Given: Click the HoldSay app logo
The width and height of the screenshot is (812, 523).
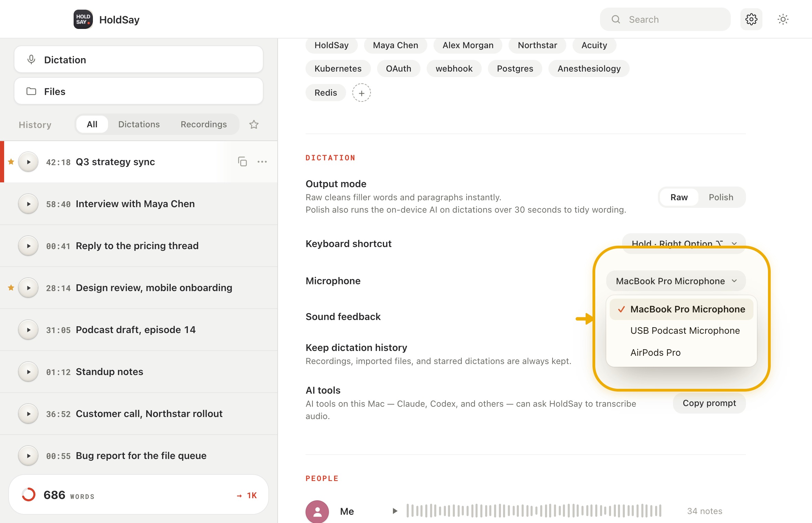Looking at the screenshot, I should pyautogui.click(x=83, y=19).
